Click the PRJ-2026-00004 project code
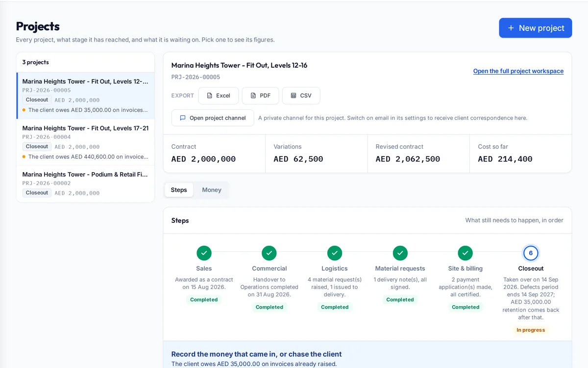The image size is (588, 368). point(47,137)
